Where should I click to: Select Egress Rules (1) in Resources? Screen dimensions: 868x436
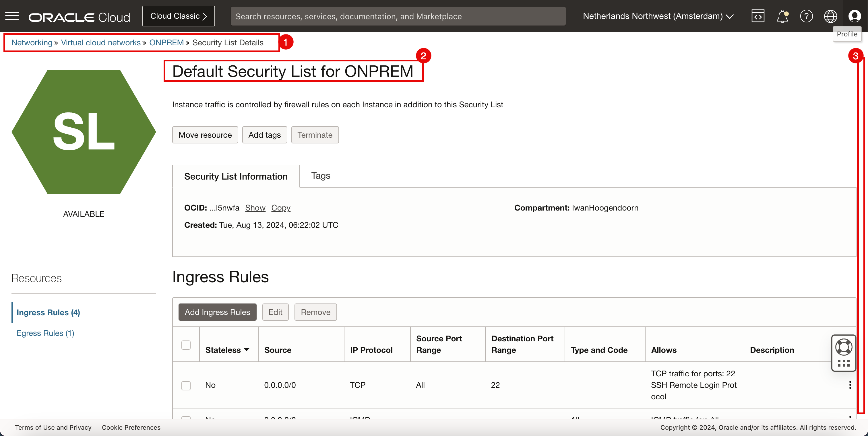tap(45, 333)
